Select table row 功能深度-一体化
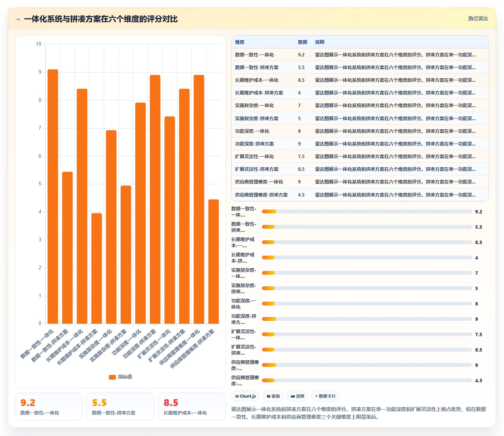 pos(360,131)
